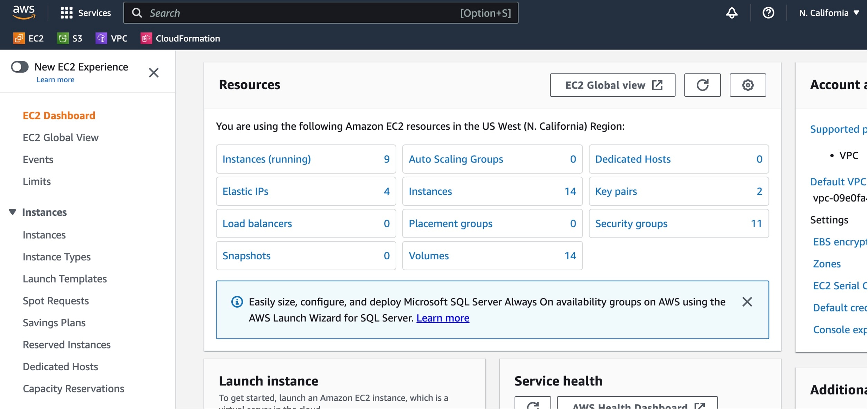Open the Security groups resource link

[x=631, y=224]
